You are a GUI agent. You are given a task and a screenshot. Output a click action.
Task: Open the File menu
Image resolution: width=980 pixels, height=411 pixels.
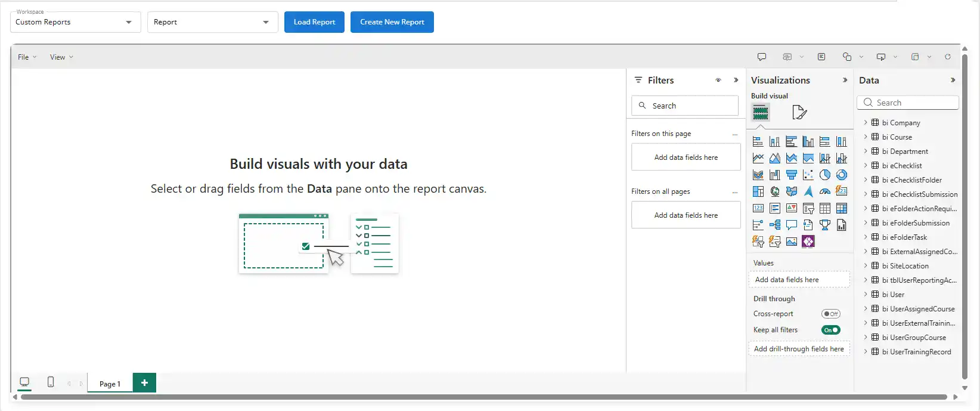point(27,57)
